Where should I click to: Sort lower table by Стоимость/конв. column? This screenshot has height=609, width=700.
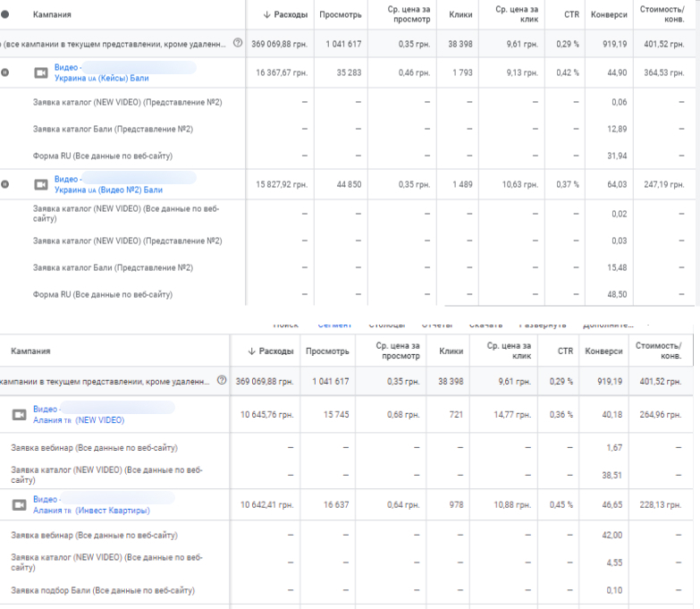(659, 351)
